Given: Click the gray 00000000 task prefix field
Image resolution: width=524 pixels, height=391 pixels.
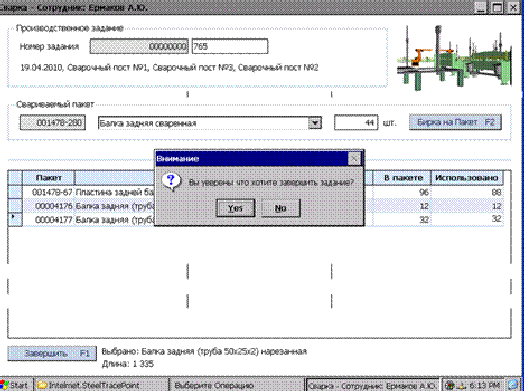Looking at the screenshot, I should click(139, 46).
